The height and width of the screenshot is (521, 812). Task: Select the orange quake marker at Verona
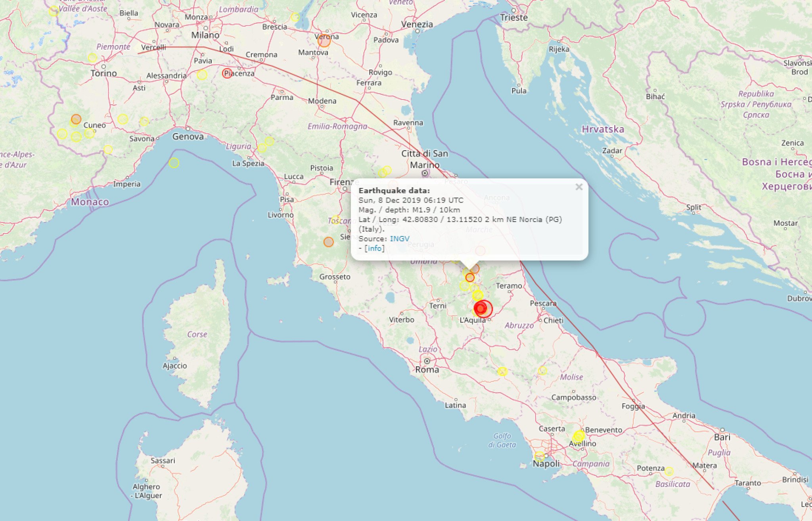point(324,41)
